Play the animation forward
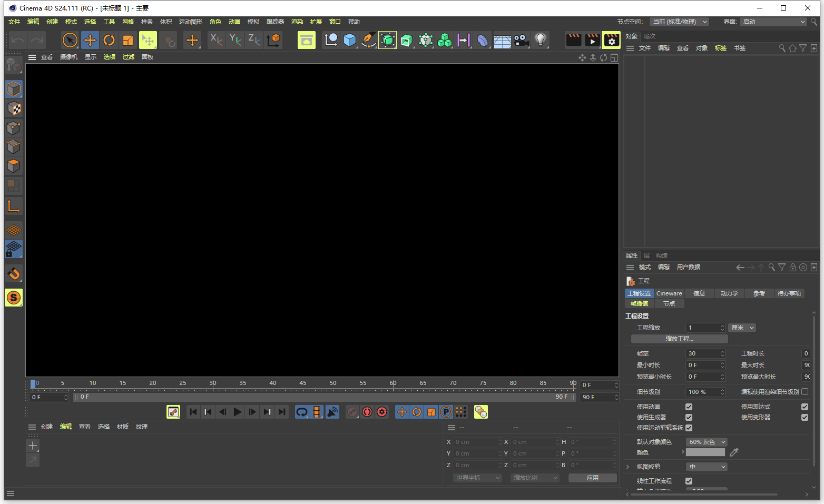824x504 pixels. (238, 412)
